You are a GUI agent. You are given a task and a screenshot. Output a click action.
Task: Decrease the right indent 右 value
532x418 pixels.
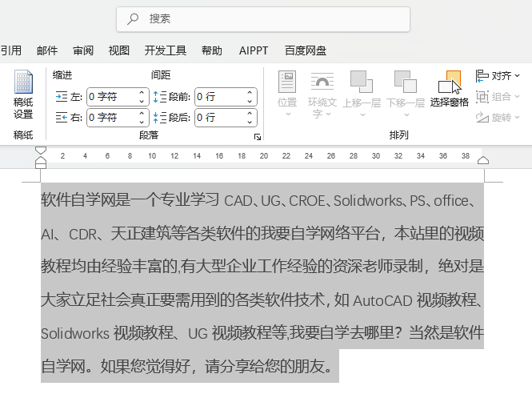click(x=142, y=123)
